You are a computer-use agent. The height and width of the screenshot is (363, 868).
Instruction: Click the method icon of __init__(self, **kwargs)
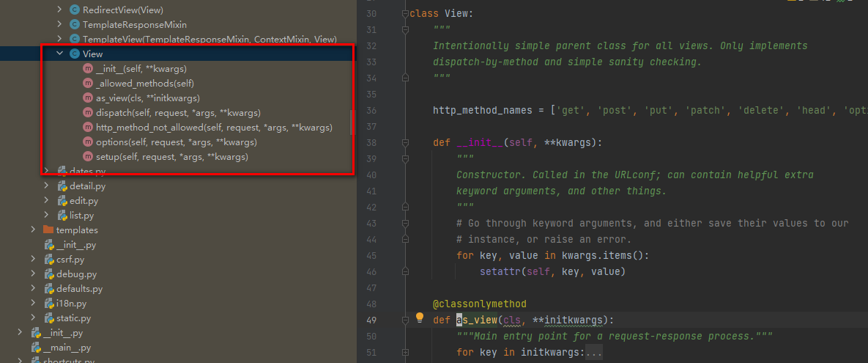coord(87,69)
